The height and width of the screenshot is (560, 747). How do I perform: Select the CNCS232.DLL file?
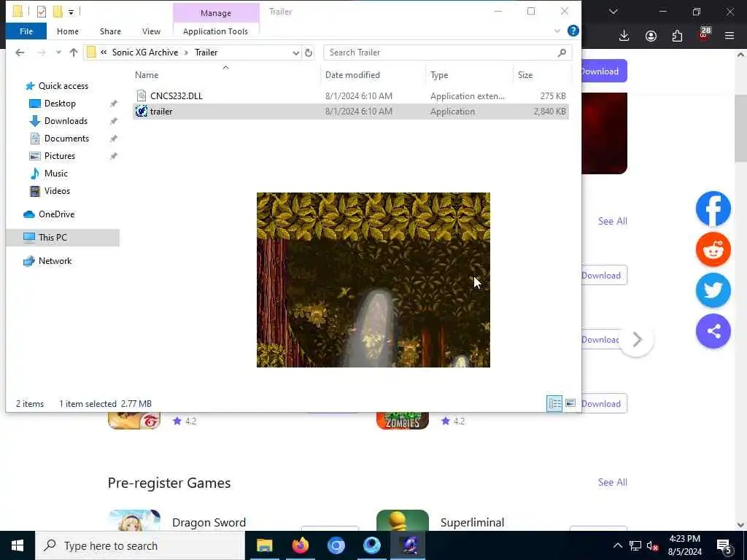coord(351,96)
